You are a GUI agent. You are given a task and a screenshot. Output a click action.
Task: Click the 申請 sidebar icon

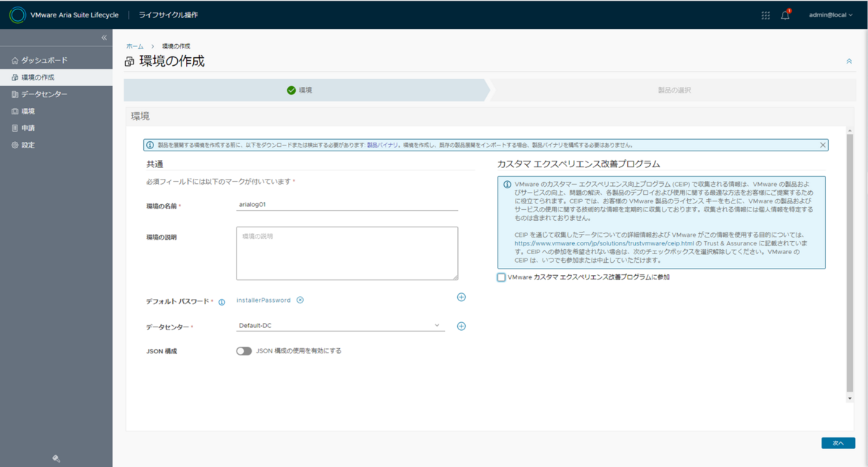pos(14,128)
